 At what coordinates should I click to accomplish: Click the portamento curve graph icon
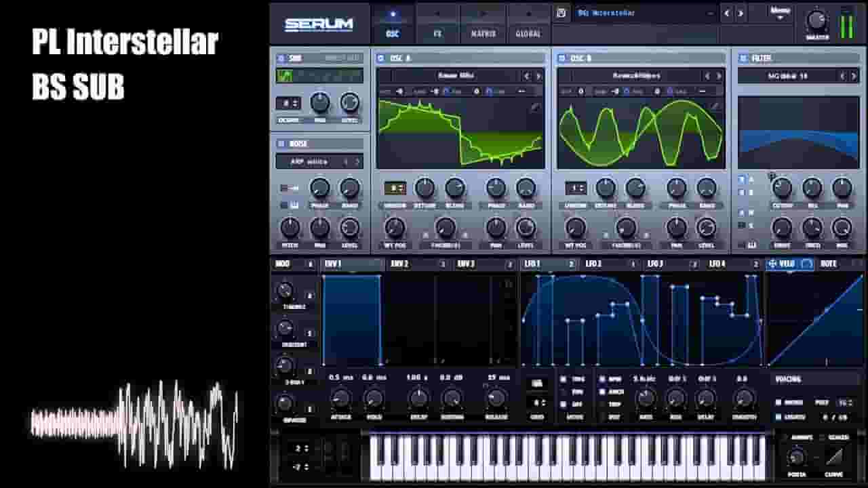pos(834,456)
